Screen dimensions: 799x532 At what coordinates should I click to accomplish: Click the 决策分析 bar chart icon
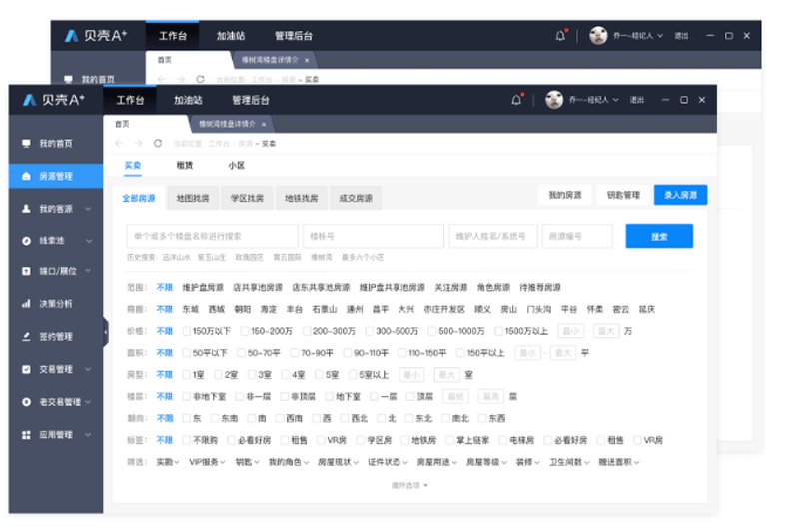pyautogui.click(x=26, y=304)
